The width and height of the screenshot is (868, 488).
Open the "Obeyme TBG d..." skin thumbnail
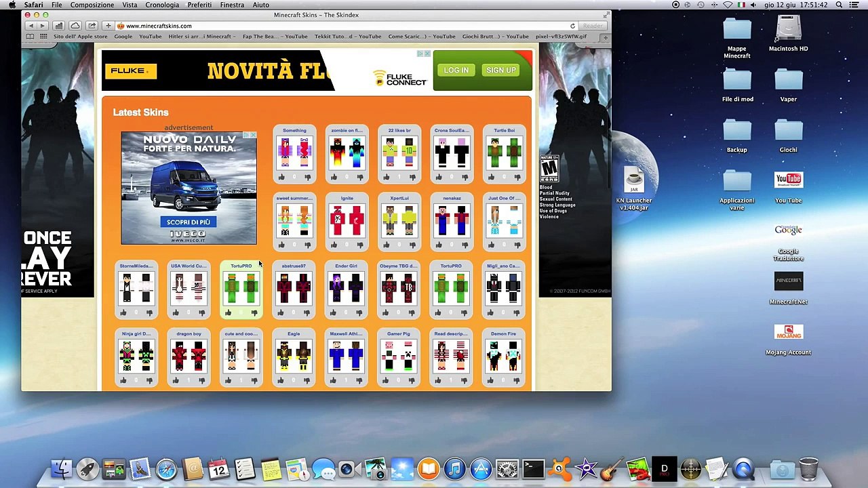point(399,288)
